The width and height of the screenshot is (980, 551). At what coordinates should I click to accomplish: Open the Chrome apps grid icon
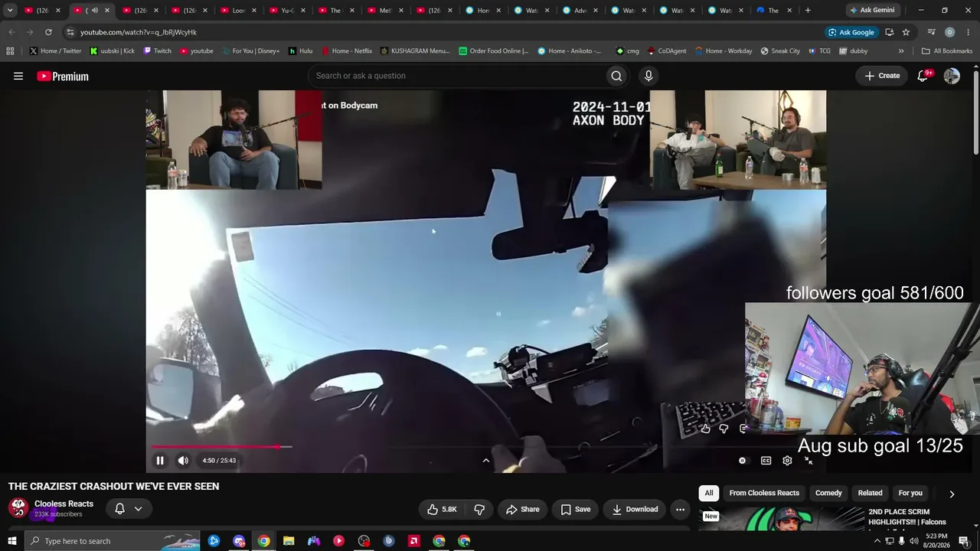click(x=10, y=51)
